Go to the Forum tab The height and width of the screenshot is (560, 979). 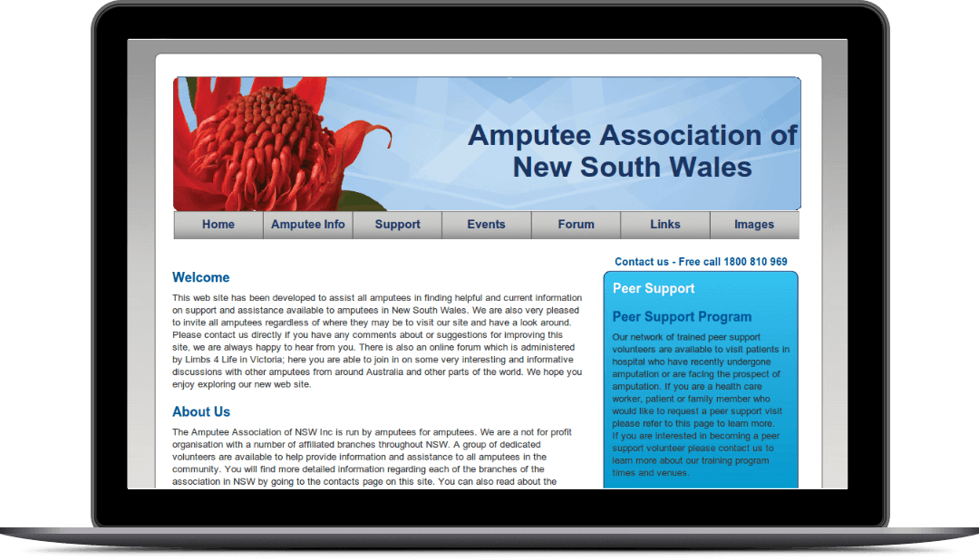pos(576,224)
